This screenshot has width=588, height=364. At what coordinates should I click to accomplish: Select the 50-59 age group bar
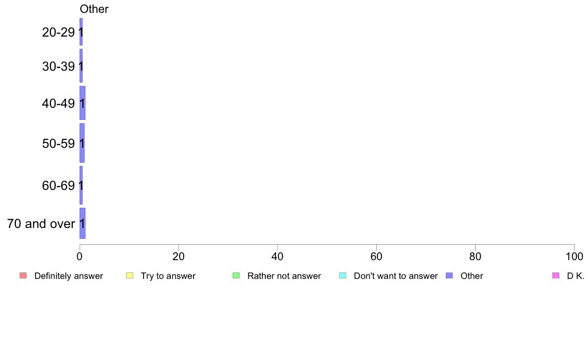[x=82, y=143]
